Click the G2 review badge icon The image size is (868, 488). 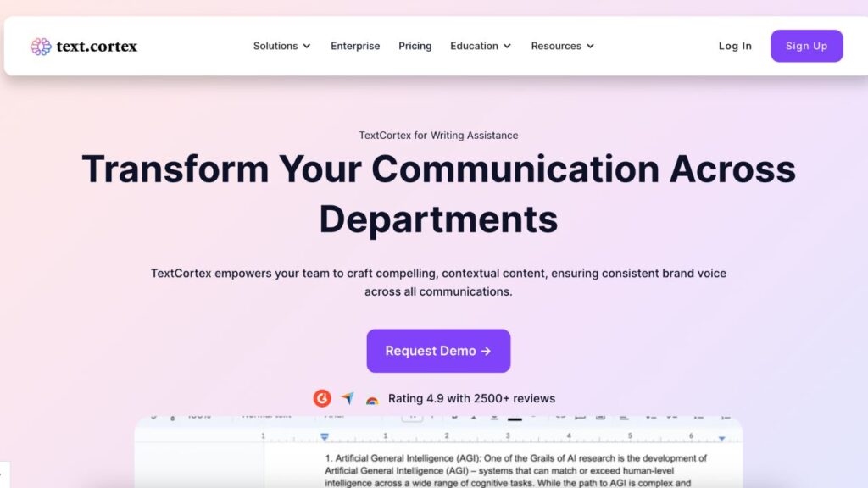[x=322, y=398]
